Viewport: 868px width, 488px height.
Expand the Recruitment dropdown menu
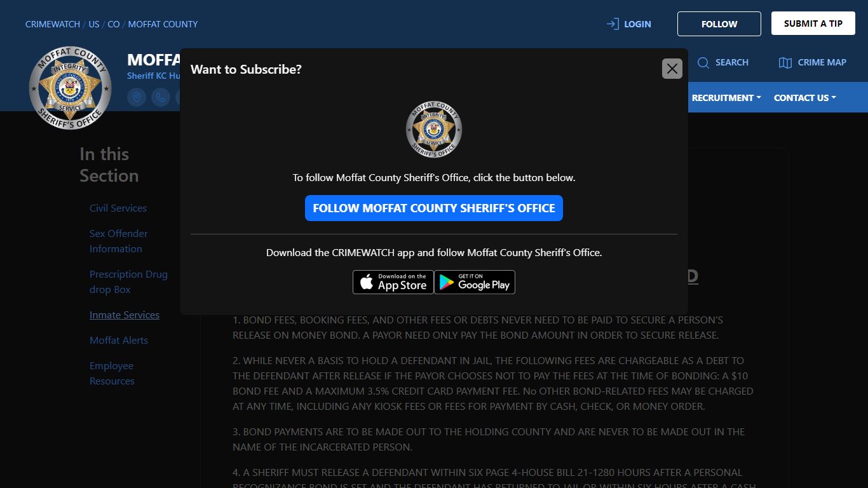point(726,98)
